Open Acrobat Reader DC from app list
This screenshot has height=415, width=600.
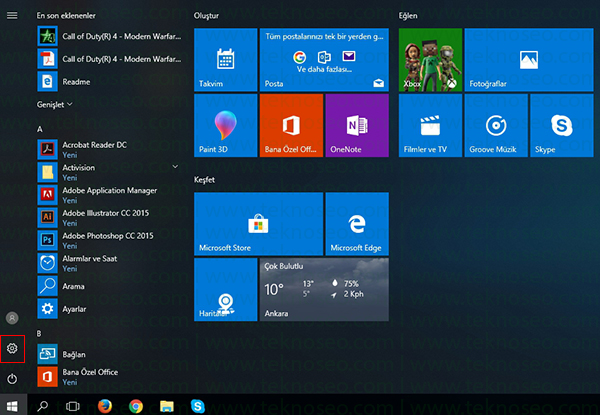(x=109, y=150)
